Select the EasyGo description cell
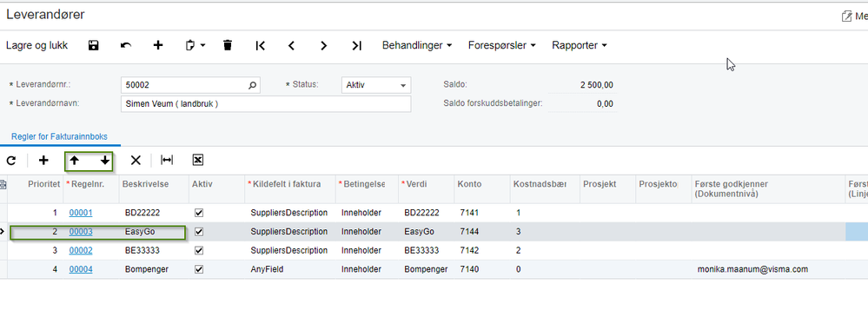 click(153, 232)
